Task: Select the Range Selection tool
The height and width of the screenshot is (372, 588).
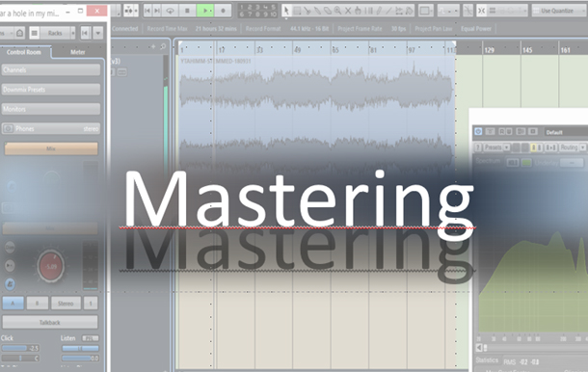Action: [x=297, y=11]
